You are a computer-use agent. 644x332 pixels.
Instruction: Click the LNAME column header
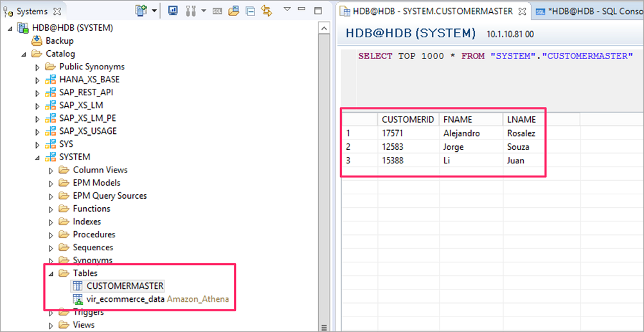(541, 120)
